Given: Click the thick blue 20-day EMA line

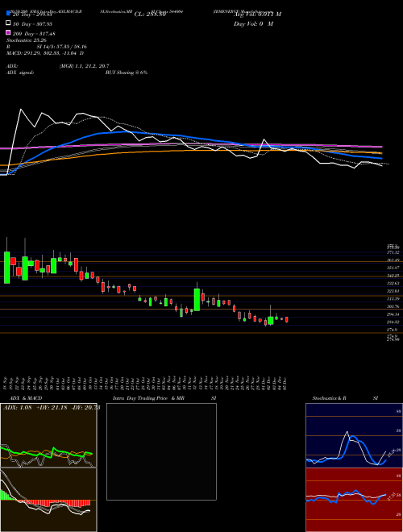Looking at the screenshot, I should 118,132.
